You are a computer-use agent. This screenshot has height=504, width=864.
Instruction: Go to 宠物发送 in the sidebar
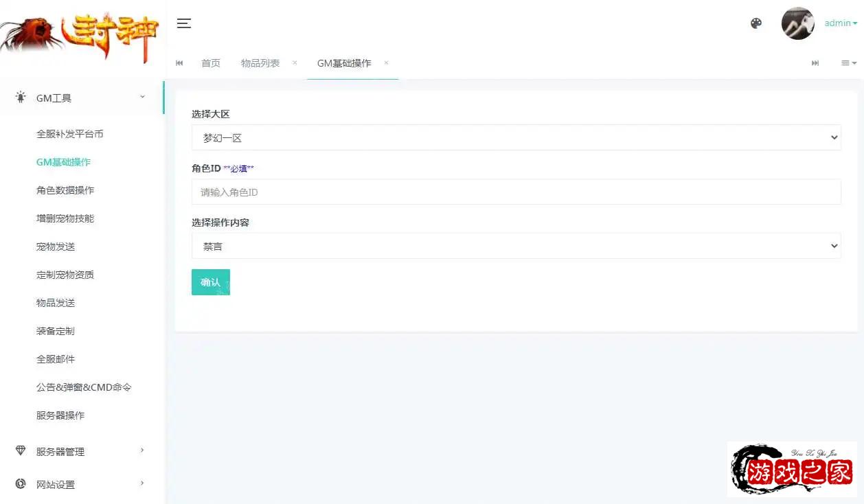(x=56, y=247)
